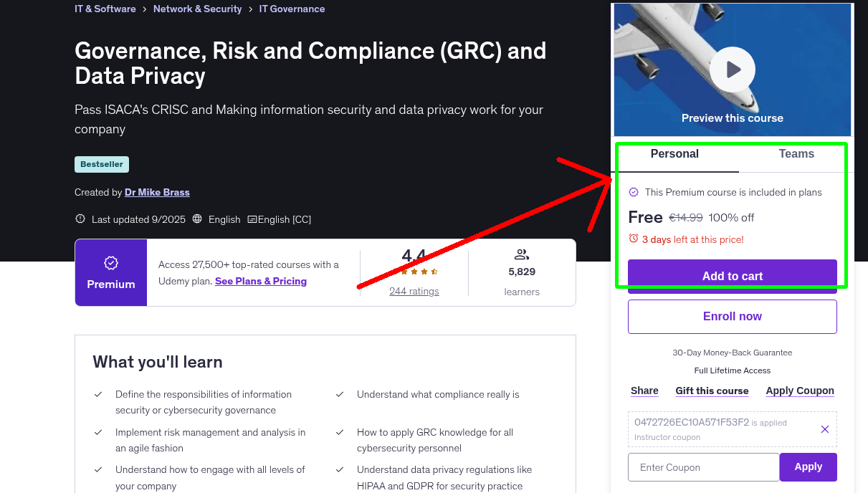Click the Enroll now button
Screen dimensions: 868x493
(x=732, y=316)
